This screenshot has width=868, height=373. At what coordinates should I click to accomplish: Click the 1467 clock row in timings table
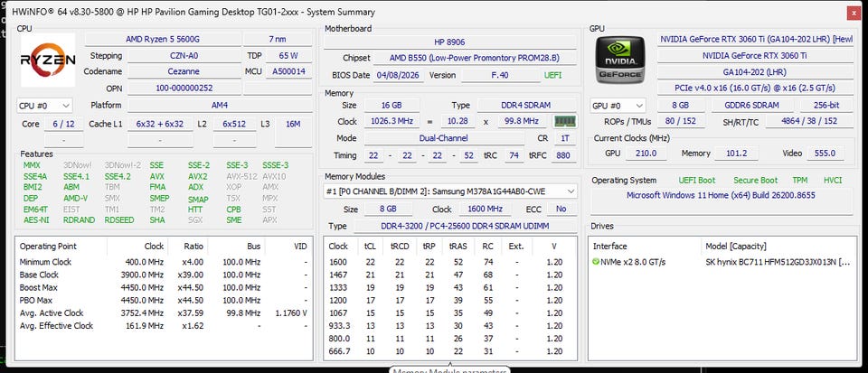(449, 275)
